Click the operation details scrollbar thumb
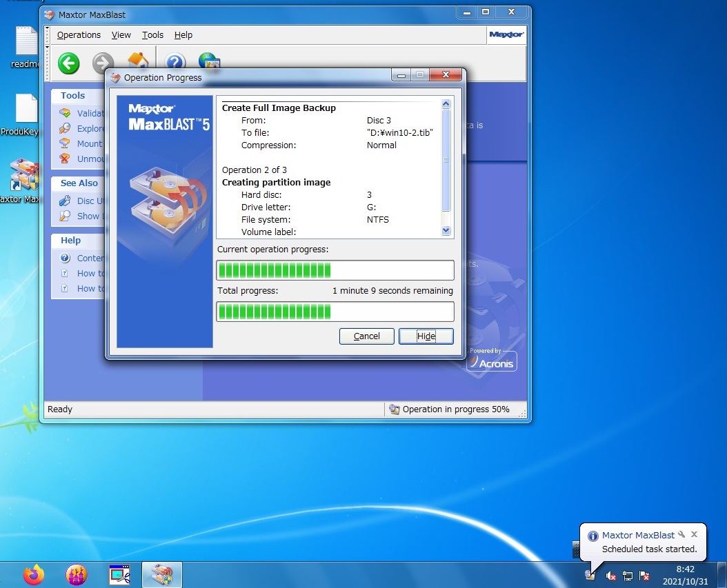The height and width of the screenshot is (588, 727). [446, 160]
